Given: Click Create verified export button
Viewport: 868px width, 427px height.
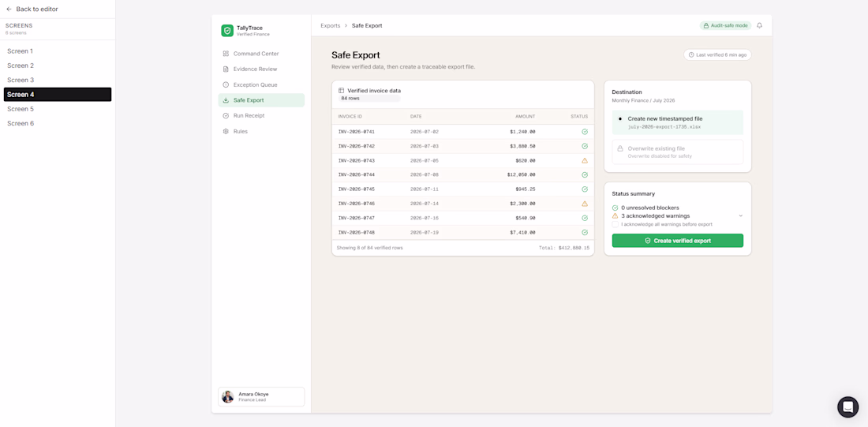Looking at the screenshot, I should [x=678, y=241].
